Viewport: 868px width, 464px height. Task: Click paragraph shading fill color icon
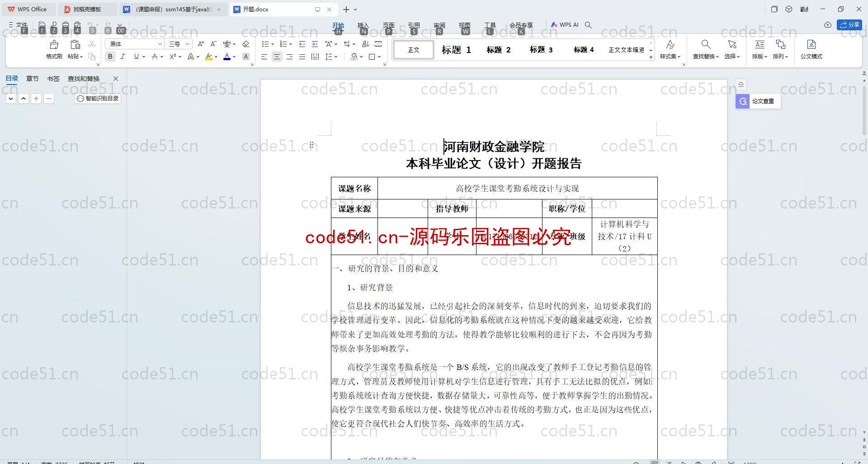pyautogui.click(x=354, y=57)
